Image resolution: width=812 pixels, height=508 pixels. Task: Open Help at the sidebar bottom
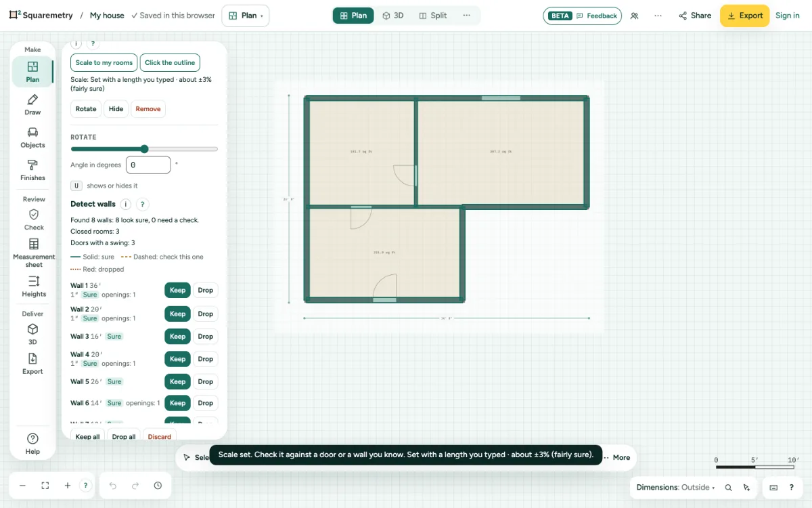click(x=32, y=444)
